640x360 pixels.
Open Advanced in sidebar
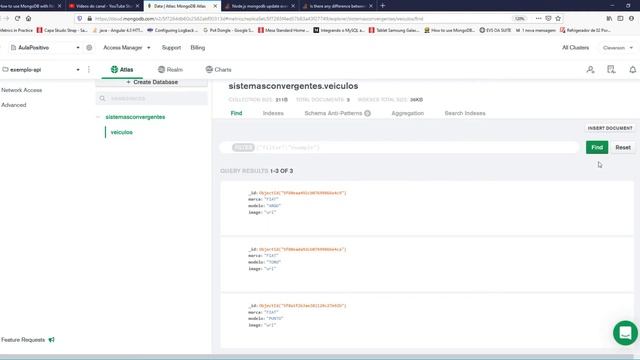coord(13,105)
